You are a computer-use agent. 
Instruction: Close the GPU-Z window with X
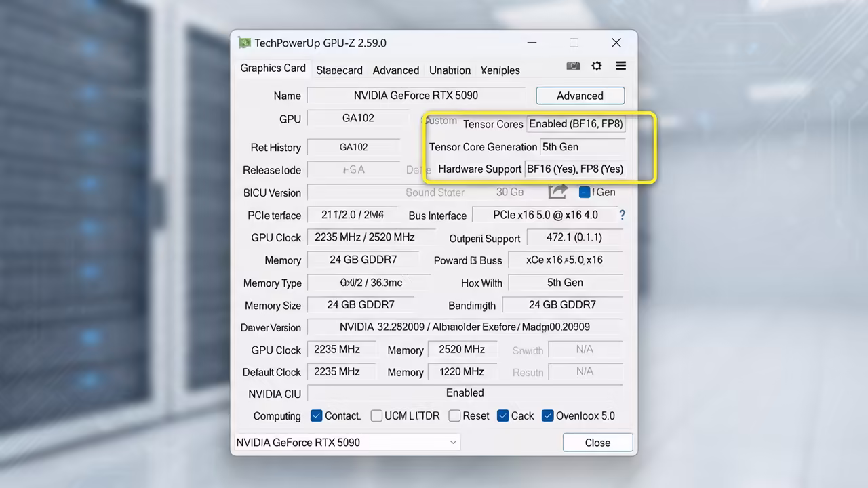tap(616, 43)
